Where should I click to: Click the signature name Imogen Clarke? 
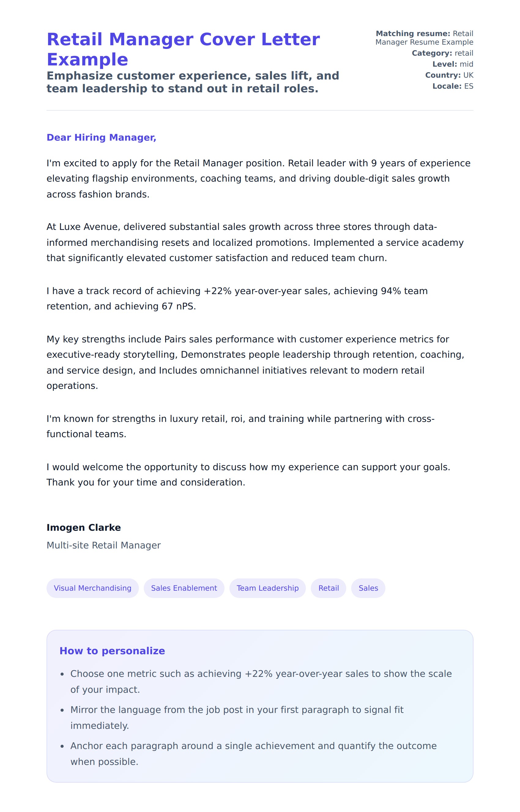click(84, 527)
